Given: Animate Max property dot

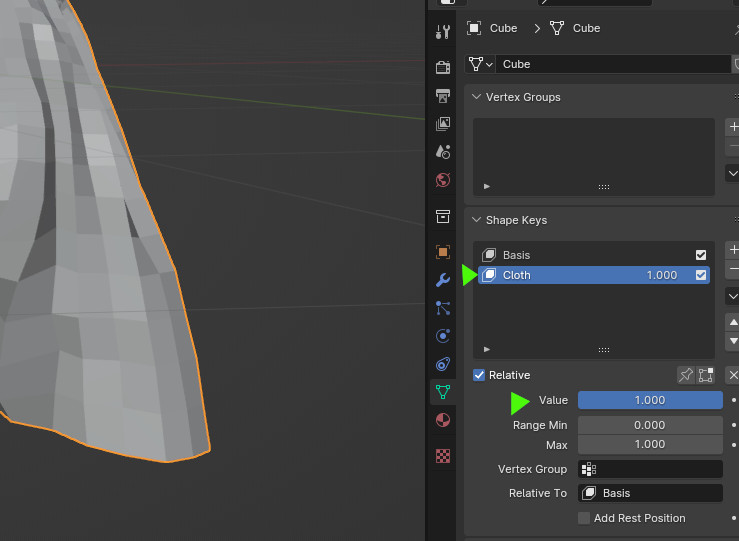Looking at the screenshot, I should [x=734, y=444].
